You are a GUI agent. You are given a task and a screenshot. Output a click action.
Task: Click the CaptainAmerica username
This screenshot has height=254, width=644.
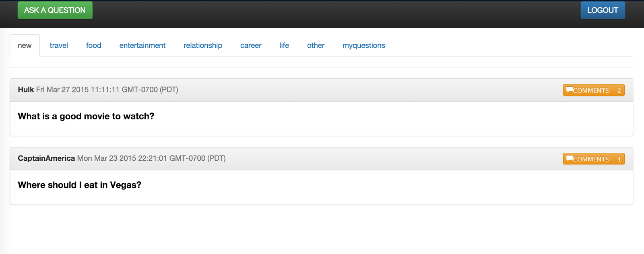point(46,158)
